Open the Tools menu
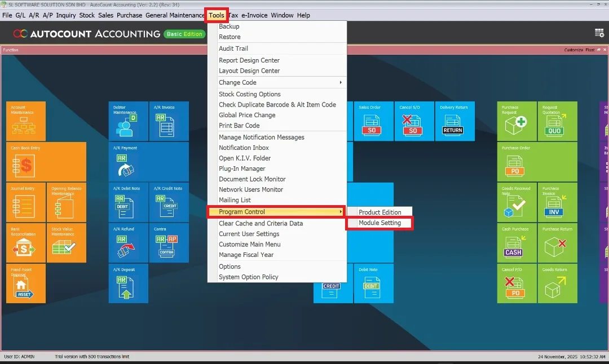This screenshot has height=364, width=609. (217, 15)
